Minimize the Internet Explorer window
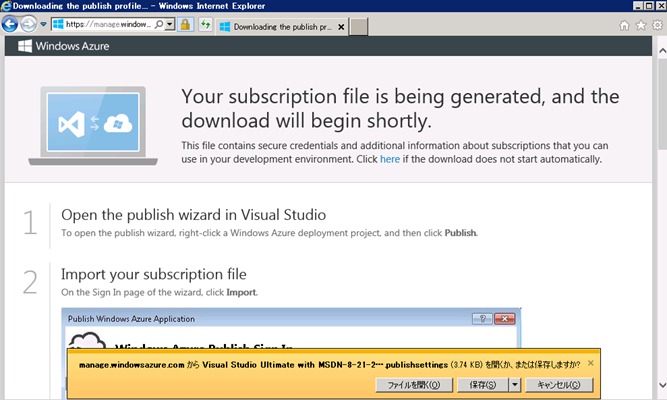 638,6
